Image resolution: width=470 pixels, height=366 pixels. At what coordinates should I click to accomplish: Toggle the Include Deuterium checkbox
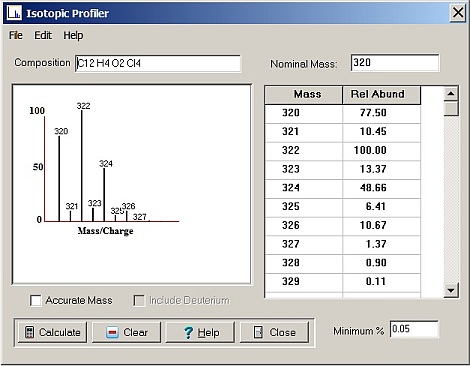point(139,300)
